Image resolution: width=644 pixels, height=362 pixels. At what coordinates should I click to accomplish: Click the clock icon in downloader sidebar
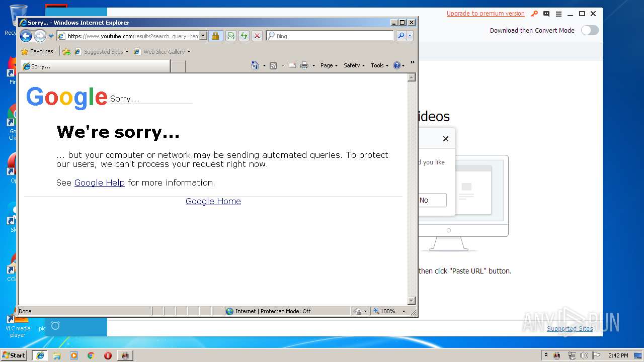pyautogui.click(x=55, y=326)
